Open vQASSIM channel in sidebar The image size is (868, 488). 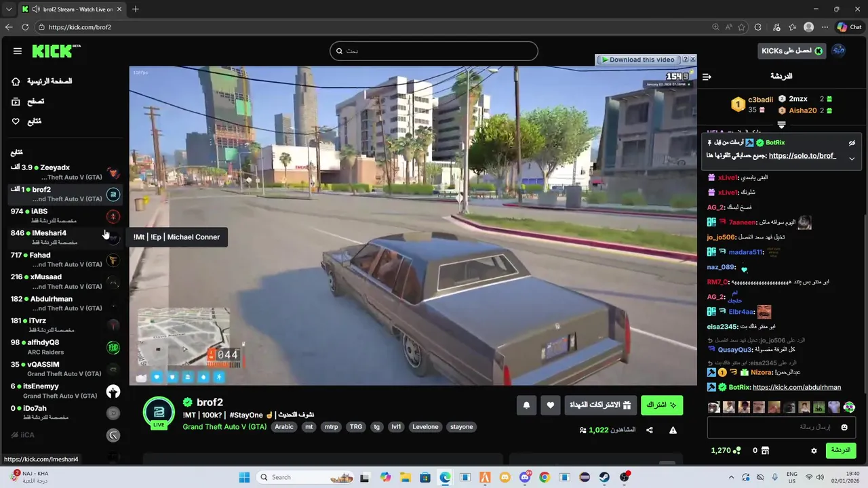tap(64, 369)
